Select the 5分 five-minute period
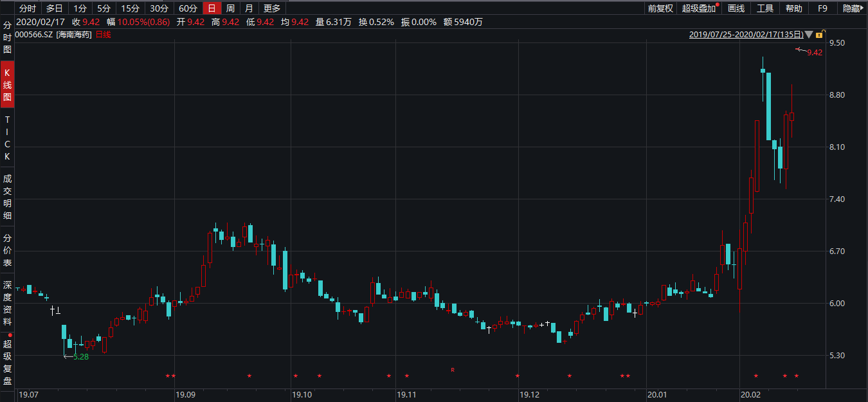868x402 pixels. point(104,8)
